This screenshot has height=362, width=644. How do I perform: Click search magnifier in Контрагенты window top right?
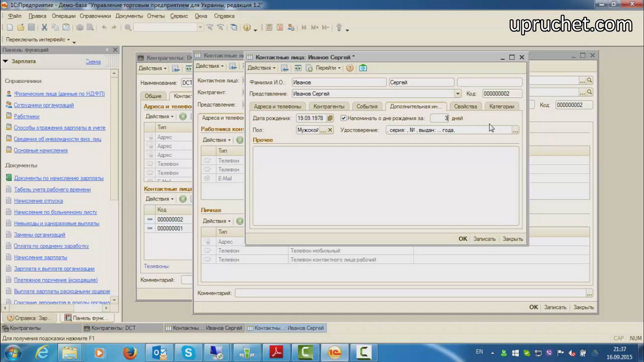coord(589,81)
